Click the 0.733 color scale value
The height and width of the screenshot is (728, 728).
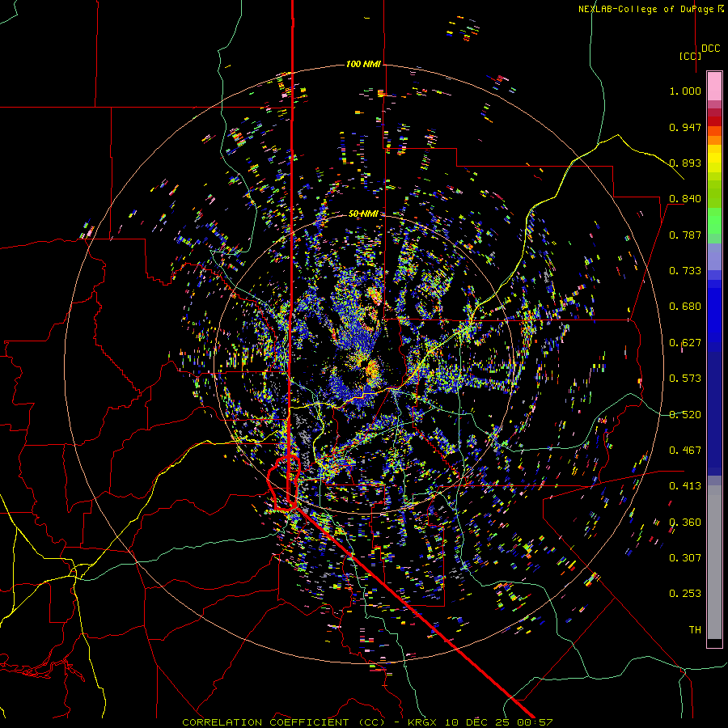pyautogui.click(x=685, y=271)
